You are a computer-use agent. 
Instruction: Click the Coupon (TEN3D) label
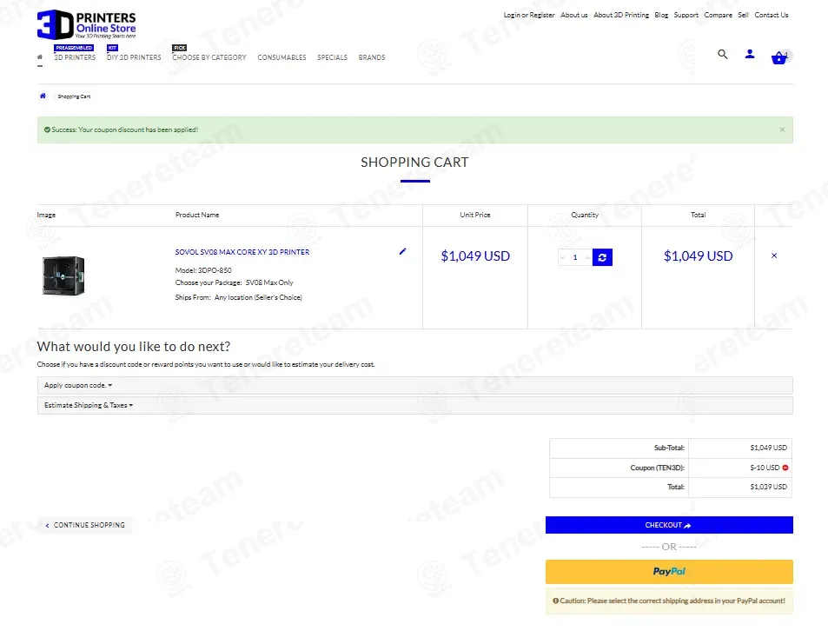(x=657, y=468)
